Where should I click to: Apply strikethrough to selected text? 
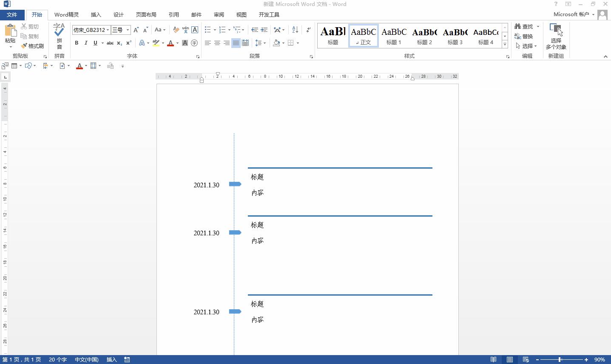click(x=110, y=43)
